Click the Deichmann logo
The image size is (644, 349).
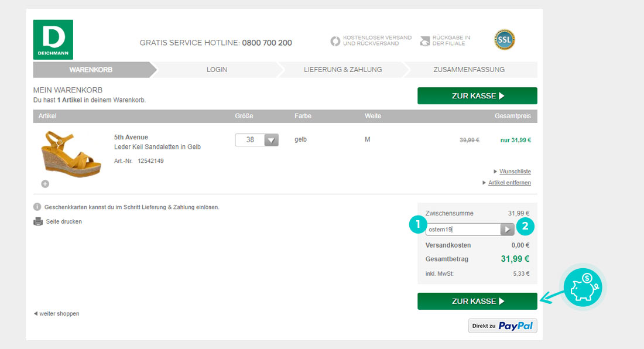point(53,39)
